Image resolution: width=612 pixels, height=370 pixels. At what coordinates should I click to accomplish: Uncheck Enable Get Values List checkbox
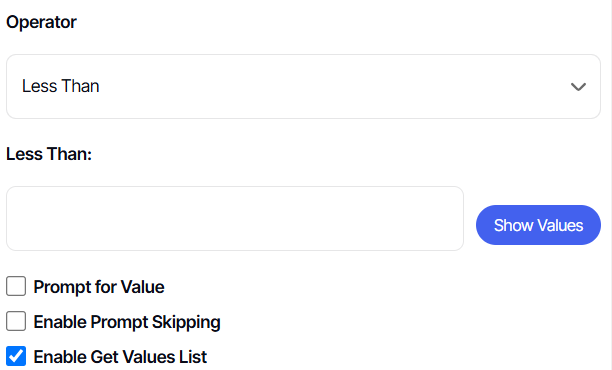click(x=16, y=356)
